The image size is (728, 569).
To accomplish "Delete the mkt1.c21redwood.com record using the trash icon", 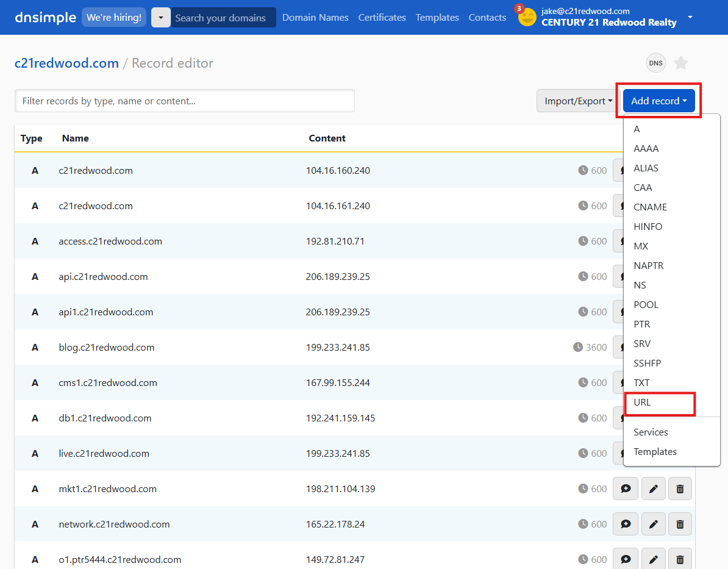I will point(680,488).
